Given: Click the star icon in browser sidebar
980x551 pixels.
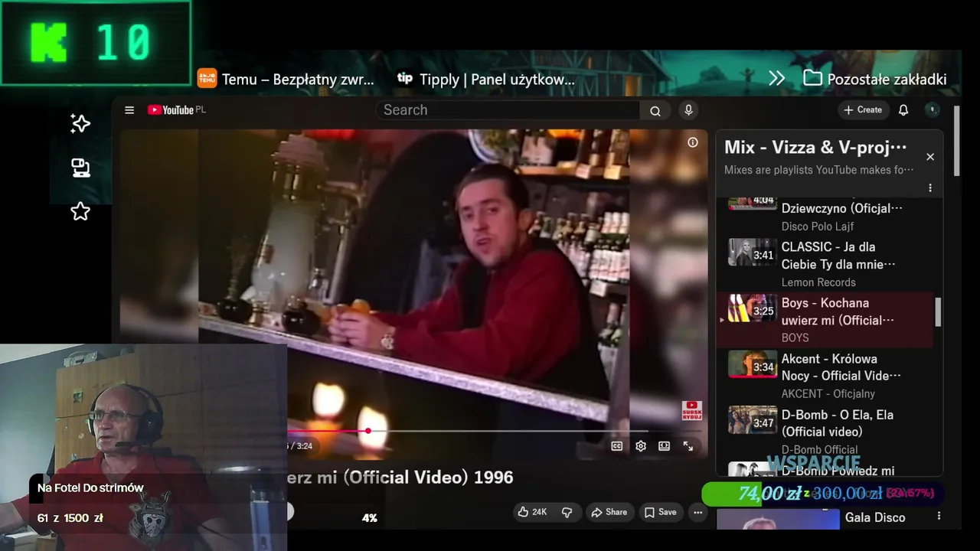Looking at the screenshot, I should (x=80, y=211).
